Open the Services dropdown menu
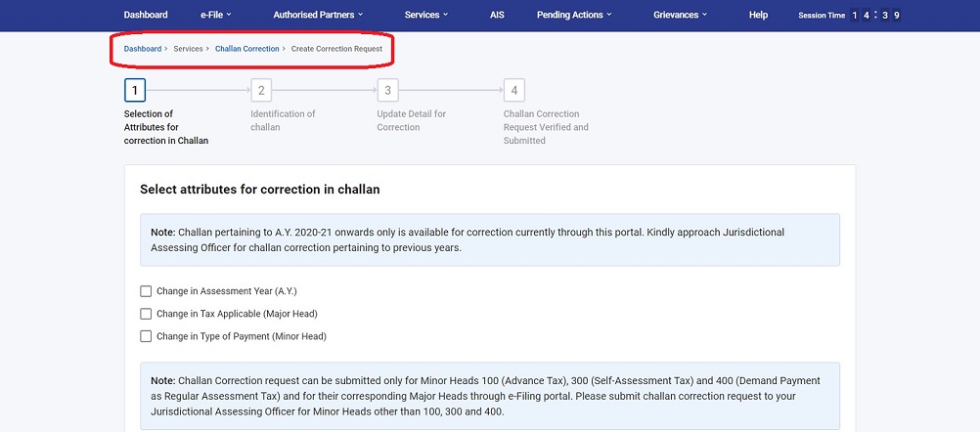The image size is (980, 432). (x=425, y=15)
